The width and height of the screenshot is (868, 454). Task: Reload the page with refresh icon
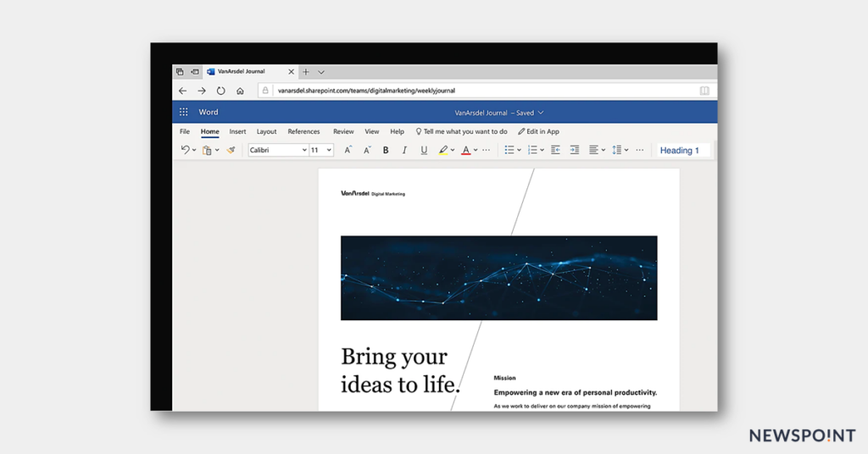pyautogui.click(x=221, y=91)
